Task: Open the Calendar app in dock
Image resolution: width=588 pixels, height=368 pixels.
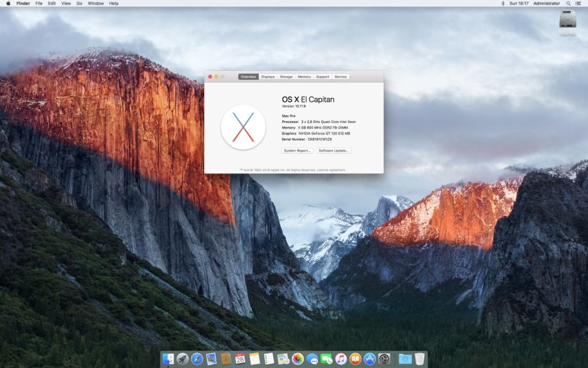Action: click(x=240, y=359)
